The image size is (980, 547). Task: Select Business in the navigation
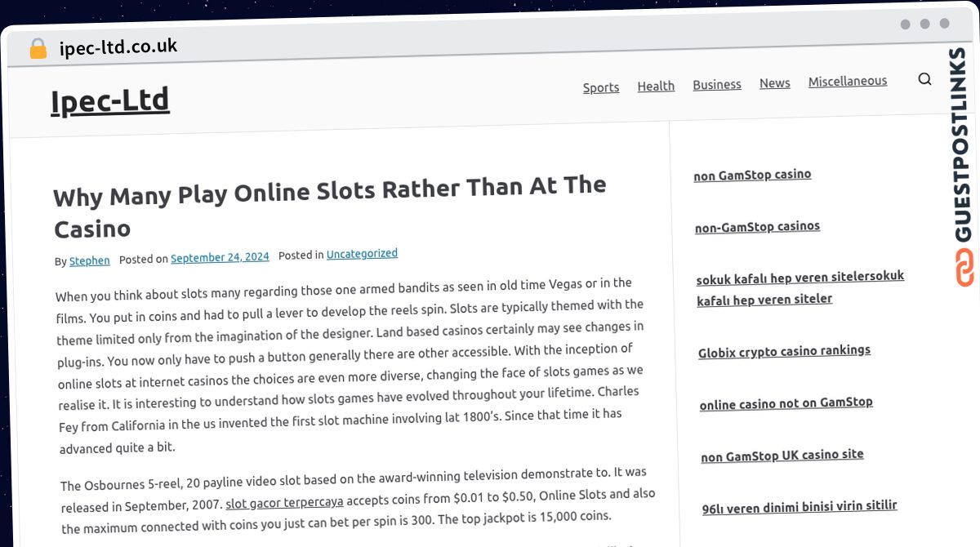click(717, 84)
